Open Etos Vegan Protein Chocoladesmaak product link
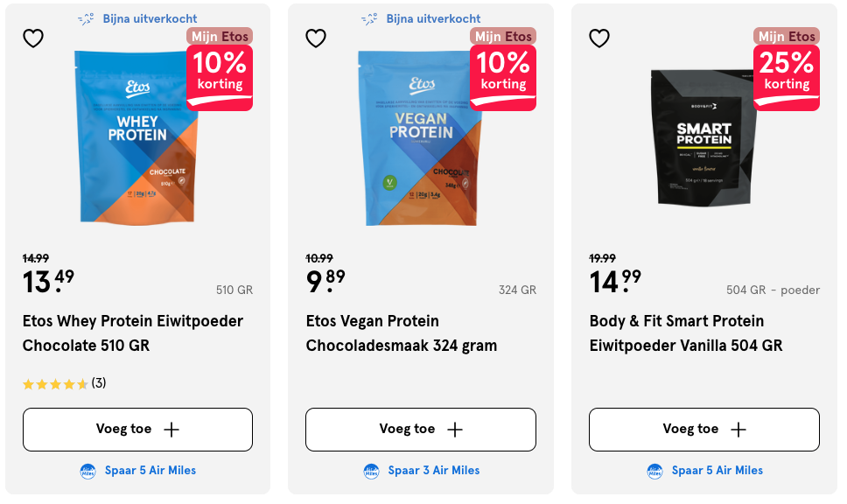Image resolution: width=847 pixels, height=504 pixels. pyautogui.click(x=402, y=333)
